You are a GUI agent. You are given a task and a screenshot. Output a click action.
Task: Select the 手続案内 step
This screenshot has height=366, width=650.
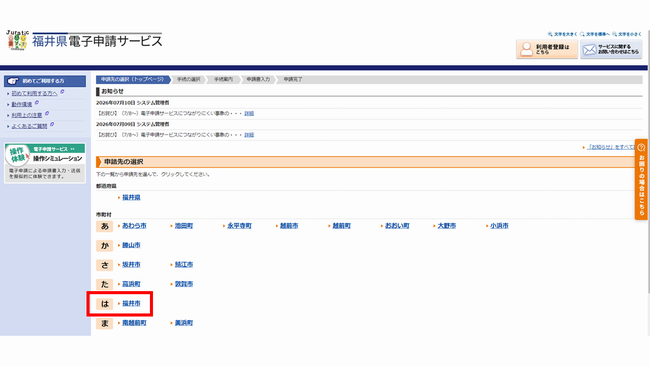click(x=223, y=79)
